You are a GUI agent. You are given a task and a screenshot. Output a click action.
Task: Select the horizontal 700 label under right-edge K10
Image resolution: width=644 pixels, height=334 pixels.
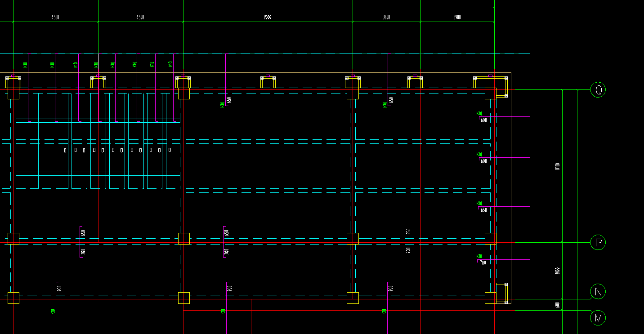[x=483, y=263]
